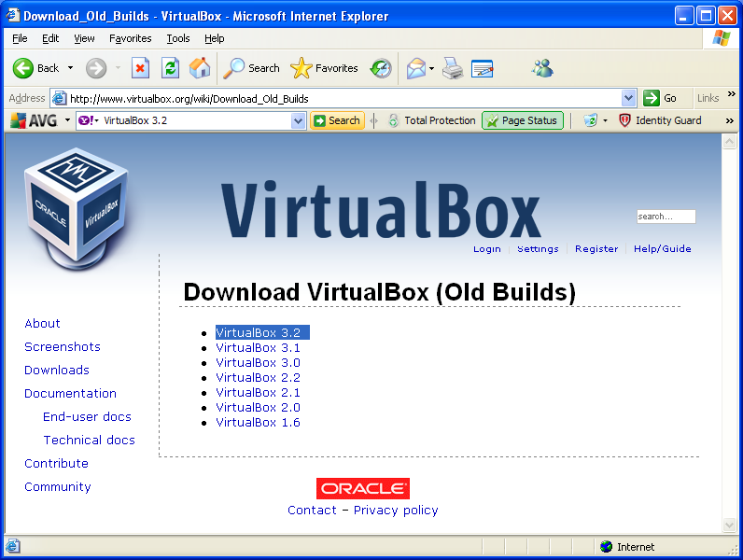Viewport: 743px width, 560px height.
Task: Click the AVG Total Protection item
Action: (x=431, y=120)
